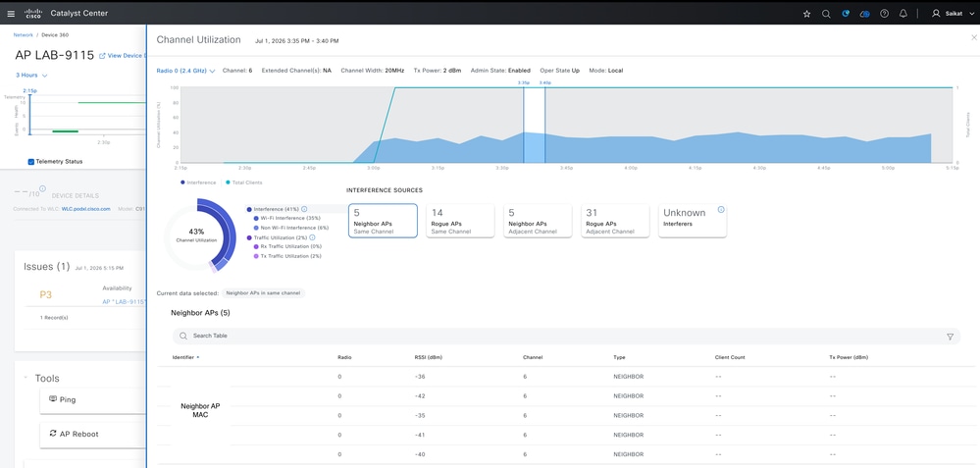Open the 3 Hours time range dropdown
The height and width of the screenshot is (468, 980).
[x=31, y=75]
